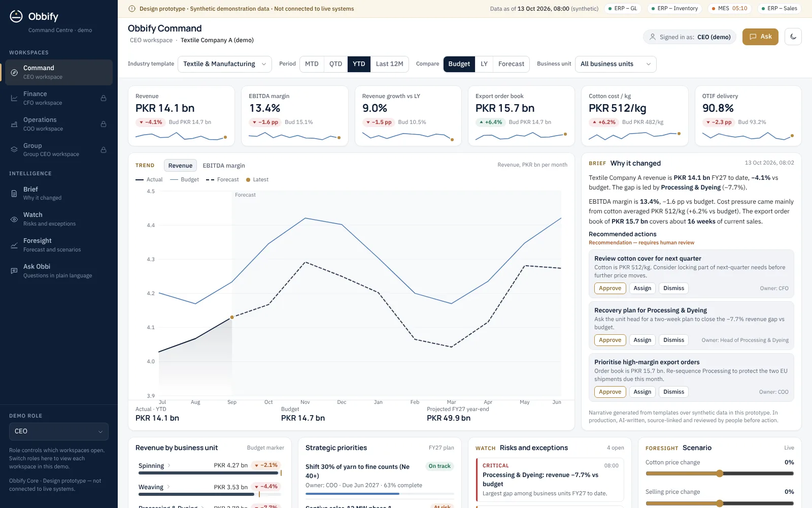Switch trend chart to EBITDA margin tab

coord(224,166)
